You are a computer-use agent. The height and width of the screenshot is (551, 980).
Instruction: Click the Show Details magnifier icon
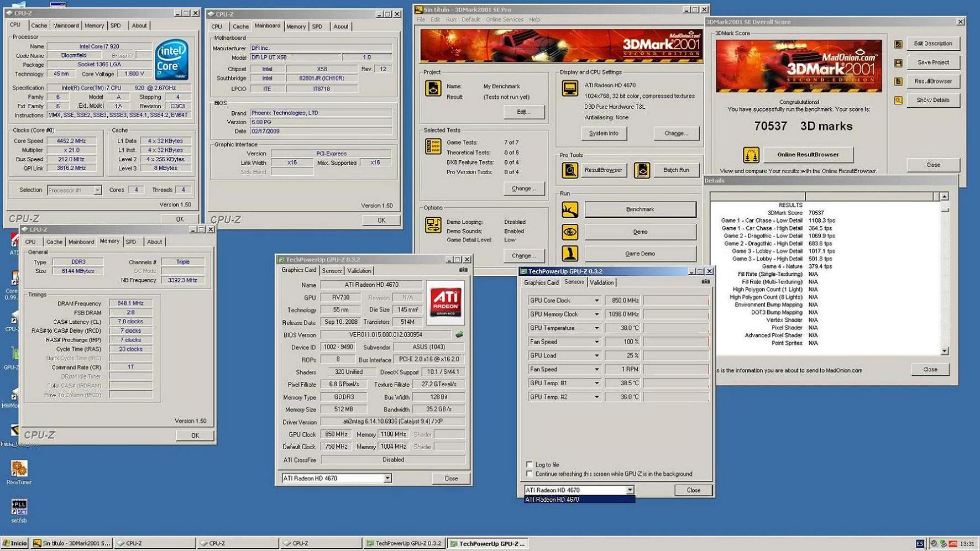pyautogui.click(x=898, y=101)
